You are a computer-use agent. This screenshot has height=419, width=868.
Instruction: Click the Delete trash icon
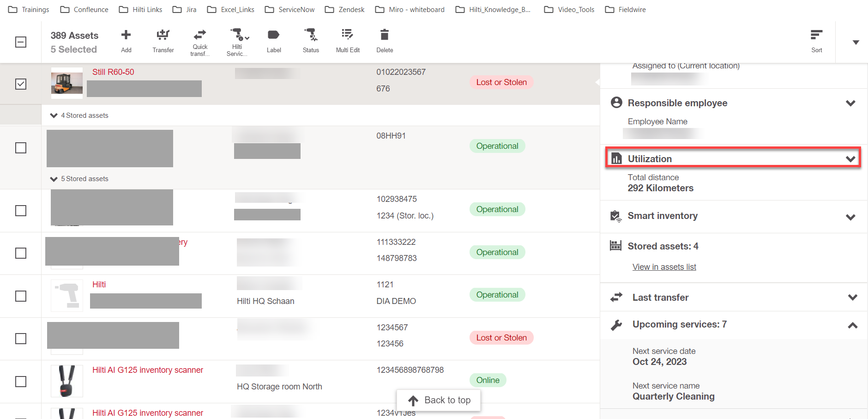[385, 36]
